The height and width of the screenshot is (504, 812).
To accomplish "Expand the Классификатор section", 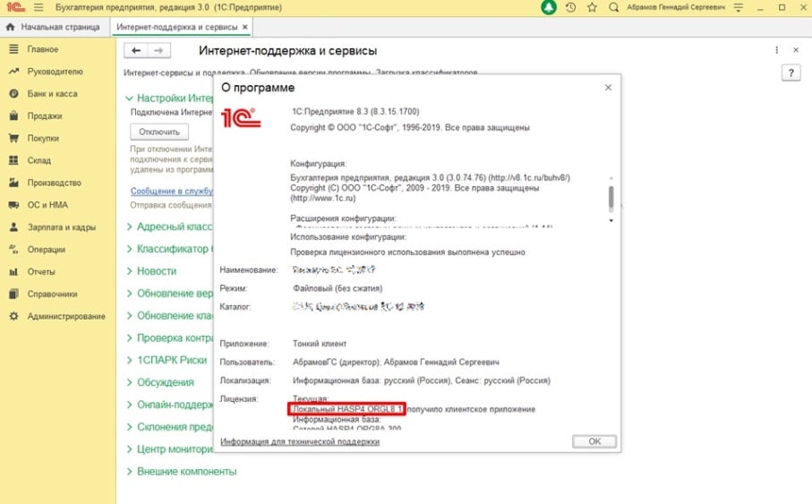I will coord(130,249).
